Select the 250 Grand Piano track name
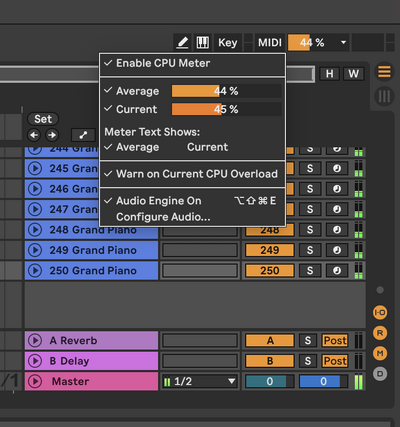The height and width of the screenshot is (427, 400). click(x=93, y=270)
